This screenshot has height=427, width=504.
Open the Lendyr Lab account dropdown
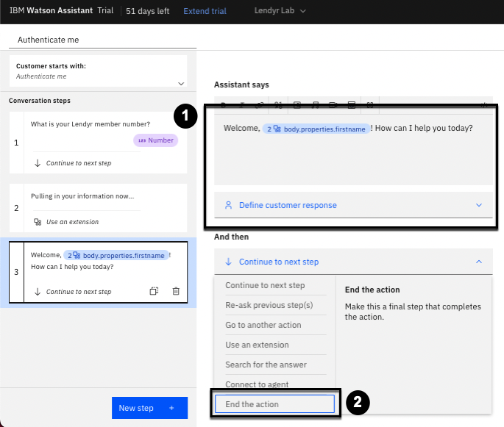pyautogui.click(x=280, y=10)
